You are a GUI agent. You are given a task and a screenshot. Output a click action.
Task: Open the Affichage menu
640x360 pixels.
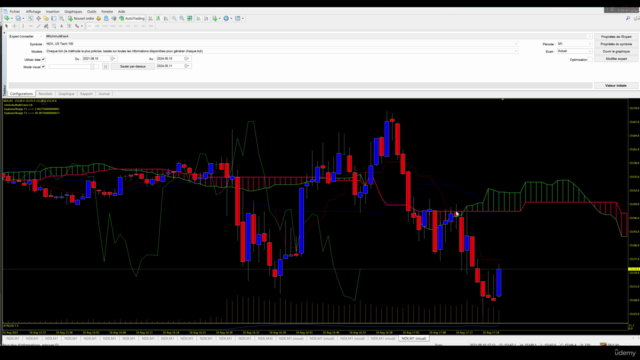[33, 11]
